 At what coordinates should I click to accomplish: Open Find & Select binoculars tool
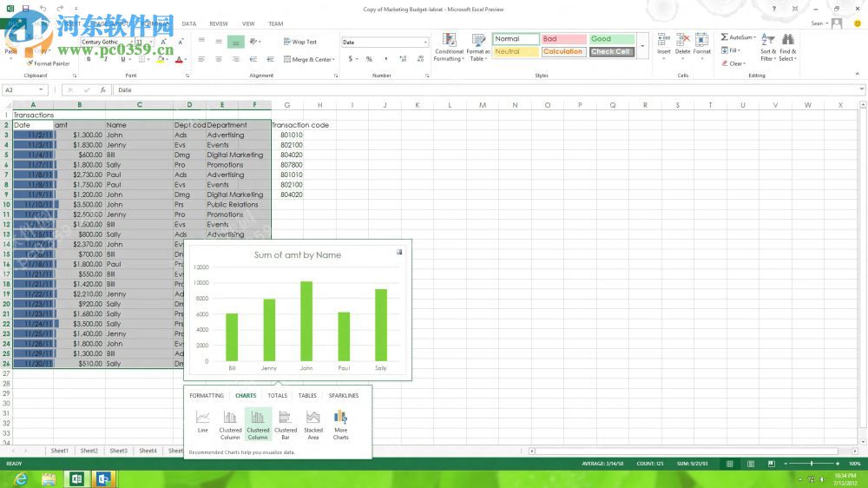coord(787,47)
